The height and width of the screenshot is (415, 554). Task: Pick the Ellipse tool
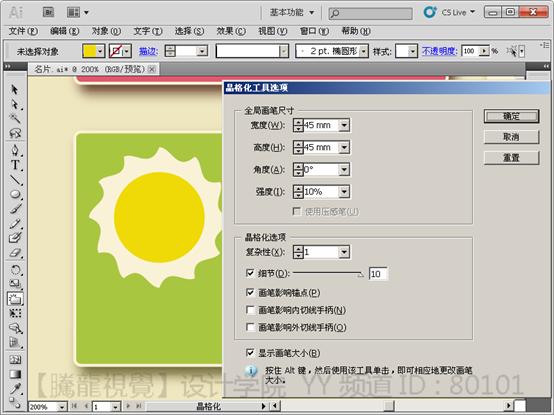click(x=15, y=194)
